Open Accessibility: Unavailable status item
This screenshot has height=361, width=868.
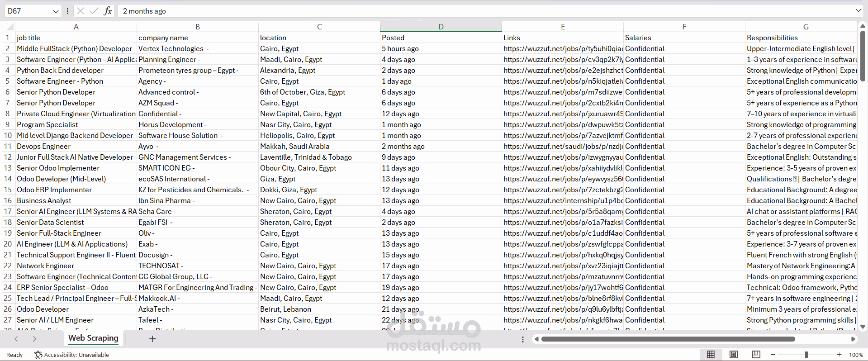(x=72, y=355)
